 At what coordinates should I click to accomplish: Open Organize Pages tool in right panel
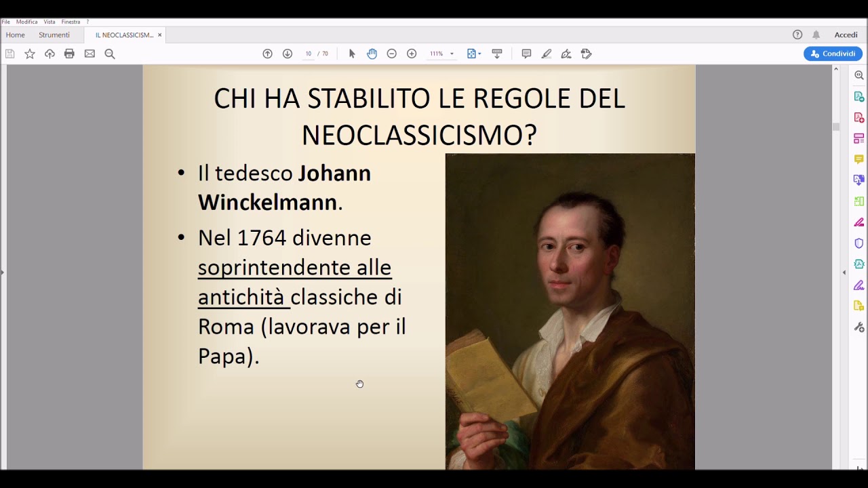coord(859,138)
